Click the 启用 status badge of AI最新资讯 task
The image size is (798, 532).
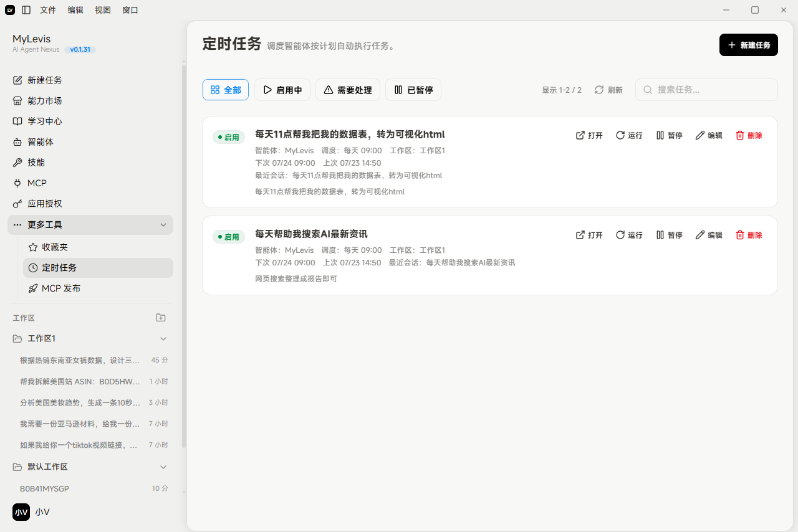tap(228, 237)
